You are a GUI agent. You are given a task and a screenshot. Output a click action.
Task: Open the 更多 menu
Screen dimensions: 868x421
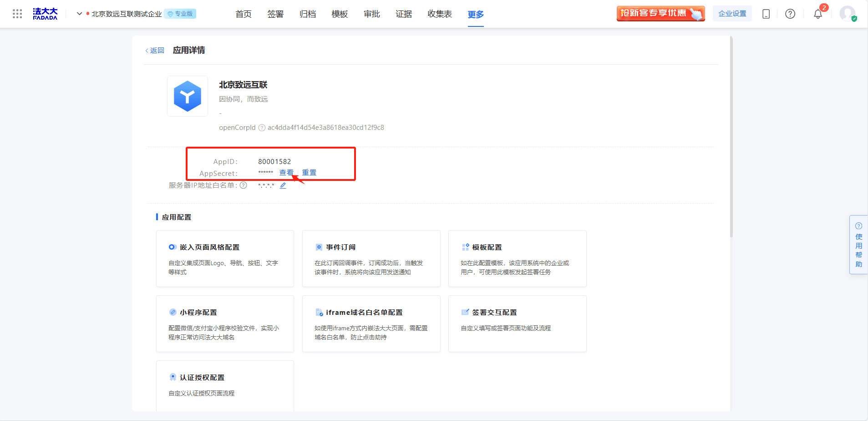(x=476, y=15)
